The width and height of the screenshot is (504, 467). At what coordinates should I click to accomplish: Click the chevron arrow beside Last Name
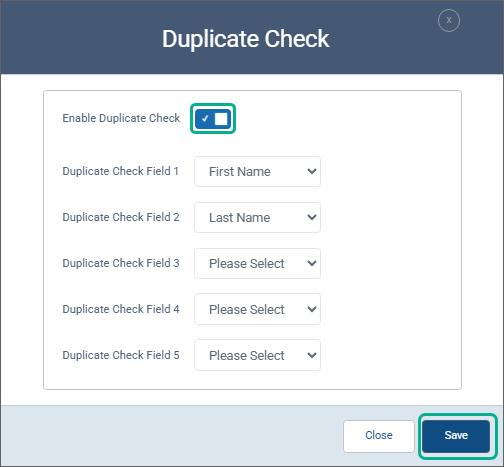(312, 217)
